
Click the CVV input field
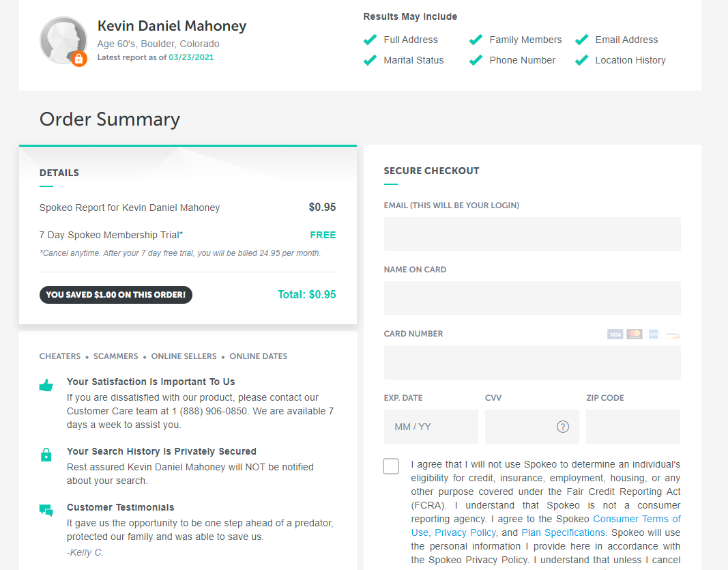click(532, 427)
